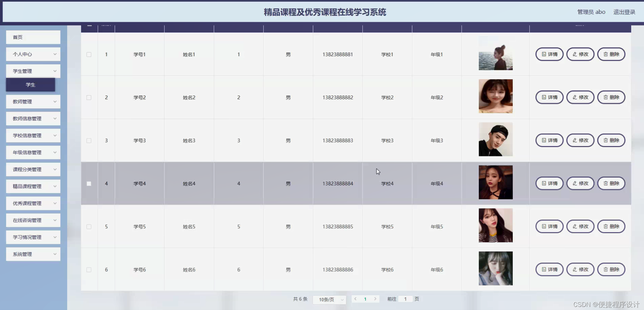Check the 学号6 row checkbox
Viewport: 644px width, 310px height.
click(x=89, y=270)
